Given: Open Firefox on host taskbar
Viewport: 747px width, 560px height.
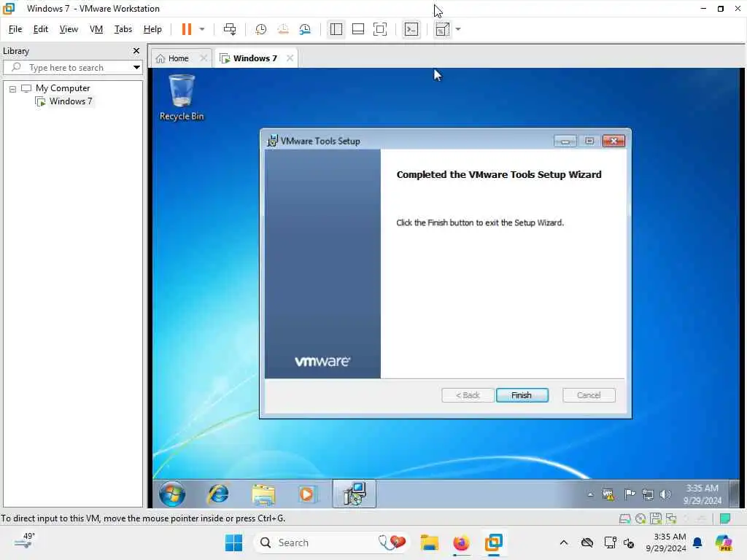Looking at the screenshot, I should [461, 542].
